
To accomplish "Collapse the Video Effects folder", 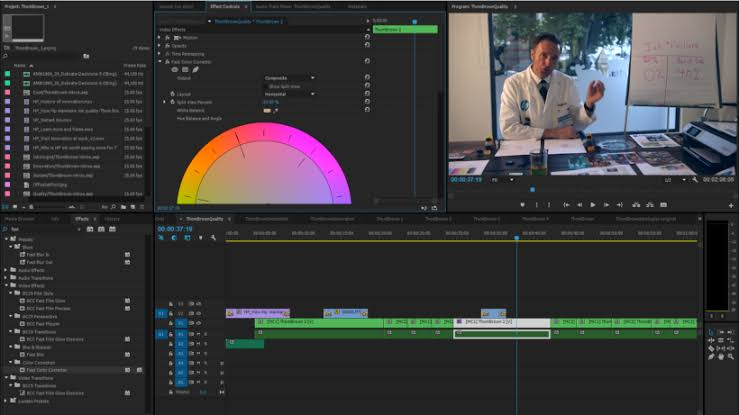I will (6, 285).
